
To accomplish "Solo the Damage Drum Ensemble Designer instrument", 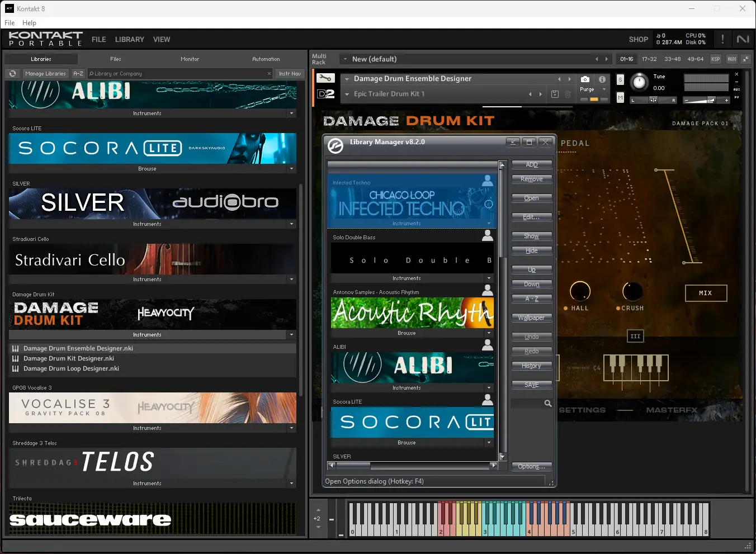I will [x=620, y=79].
